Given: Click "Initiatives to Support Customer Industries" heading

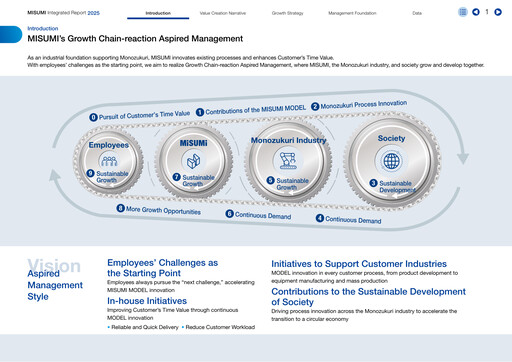Looking at the screenshot, I should [359, 264].
